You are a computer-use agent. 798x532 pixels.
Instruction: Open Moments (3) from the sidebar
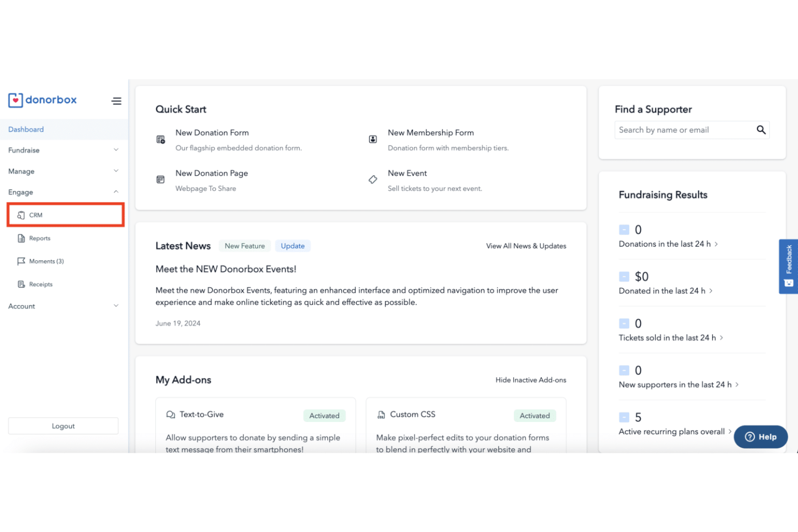(x=22, y=261)
